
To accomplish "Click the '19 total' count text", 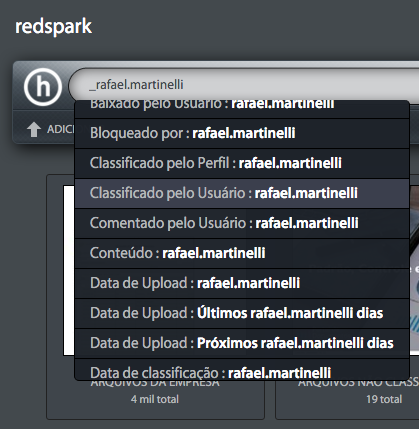I will 384,399.
